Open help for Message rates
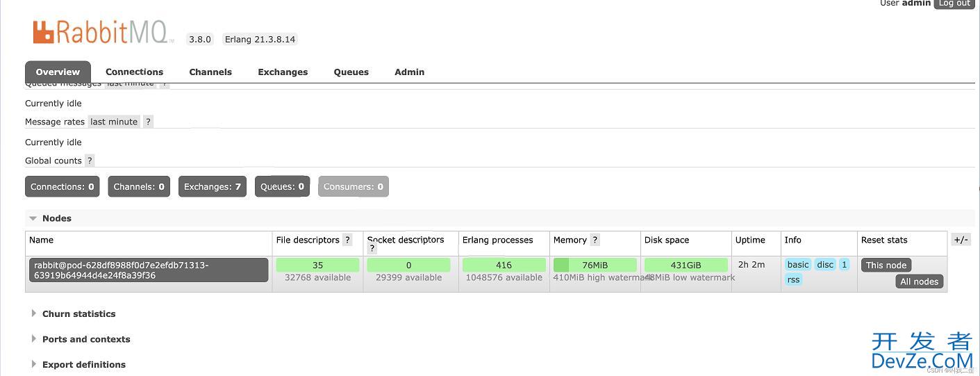This screenshot has height=376, width=980. tap(148, 122)
